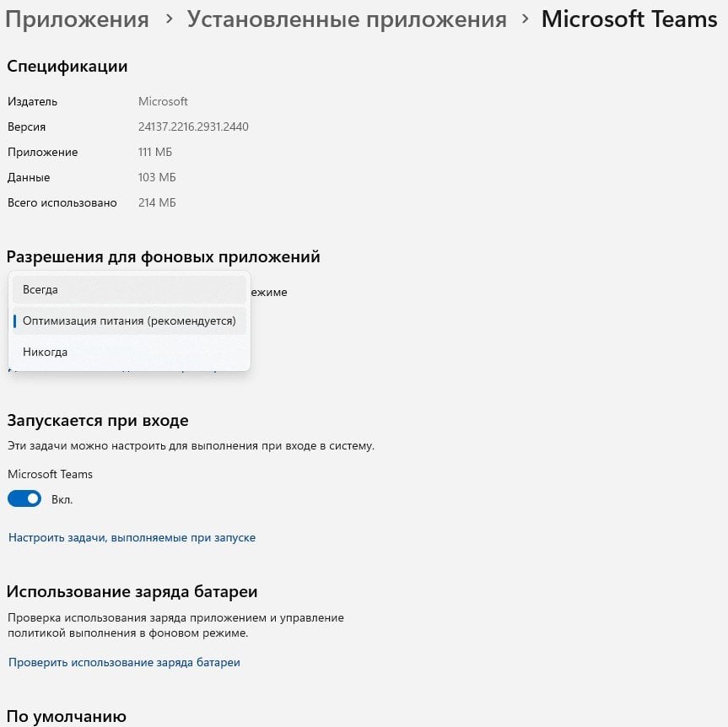
Task: Click the Всего использовано label
Action: (x=62, y=203)
